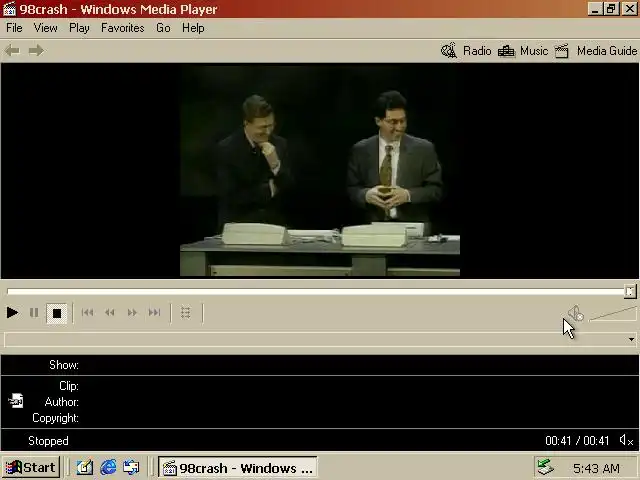Go back with the left arrow
This screenshot has width=640, height=480.
pos(12,51)
